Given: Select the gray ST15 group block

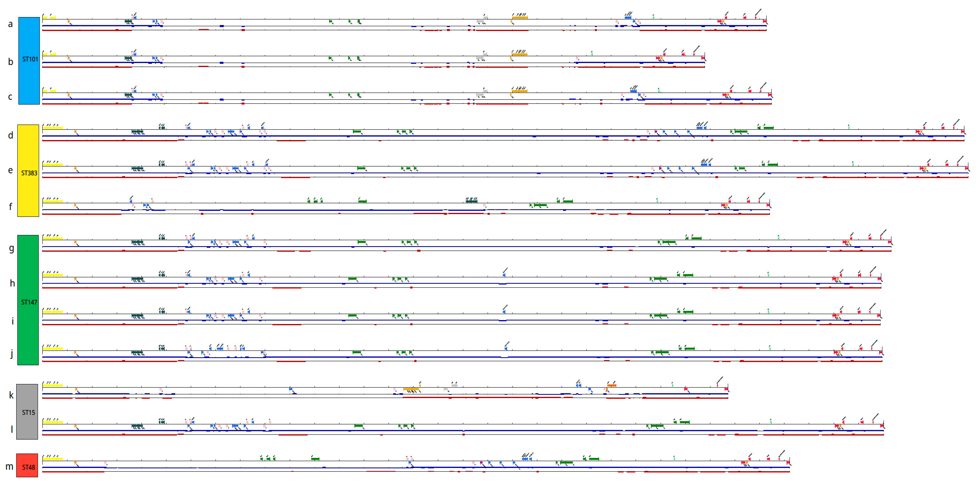Looking at the screenshot, I should pos(27,412).
